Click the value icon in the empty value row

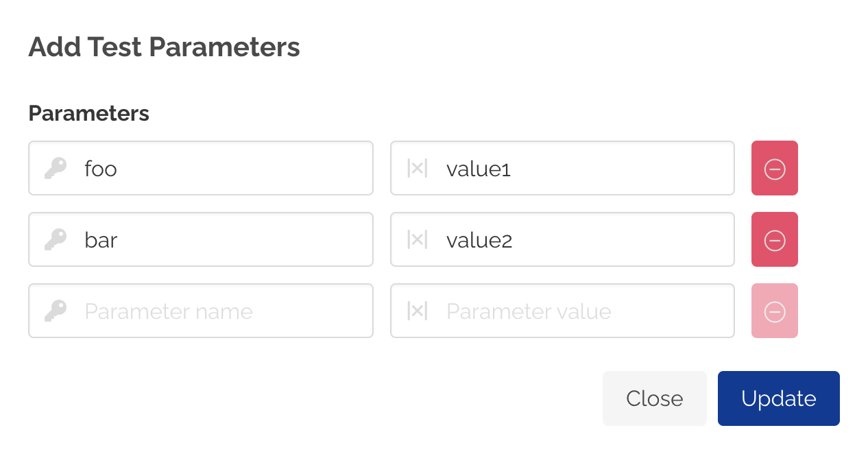pos(416,311)
